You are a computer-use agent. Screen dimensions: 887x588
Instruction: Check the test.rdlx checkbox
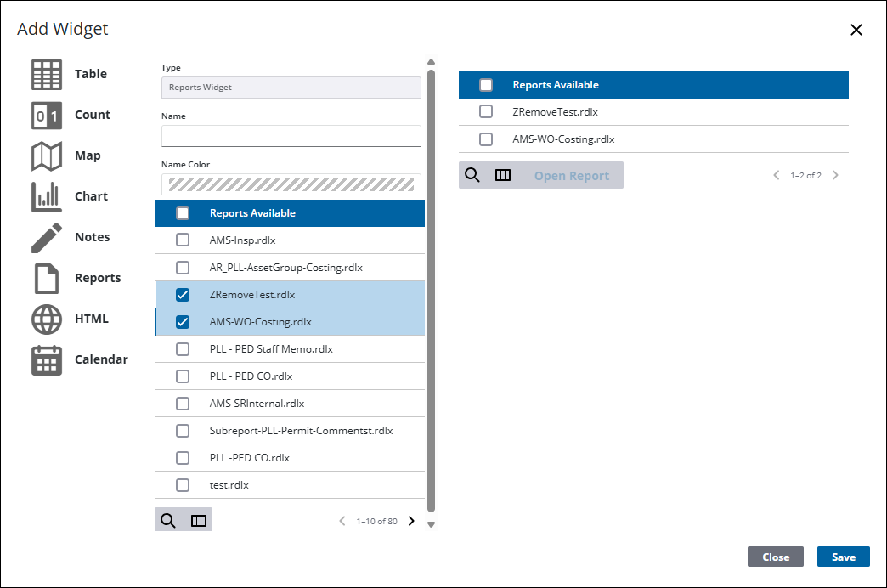pyautogui.click(x=183, y=484)
